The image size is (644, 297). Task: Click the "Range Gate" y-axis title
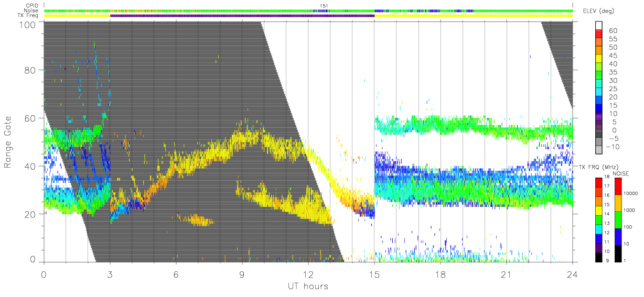[8, 142]
